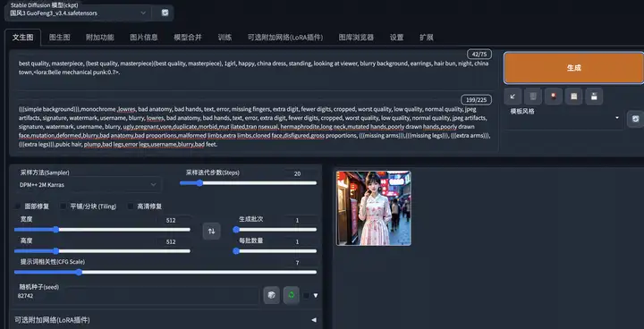The height and width of the screenshot is (329, 644).
Task: Click the trash icon to clear prompt
Action: point(533,97)
